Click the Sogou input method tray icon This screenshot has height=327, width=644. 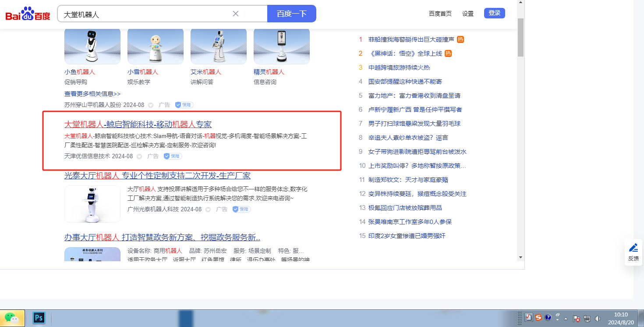(x=538, y=317)
